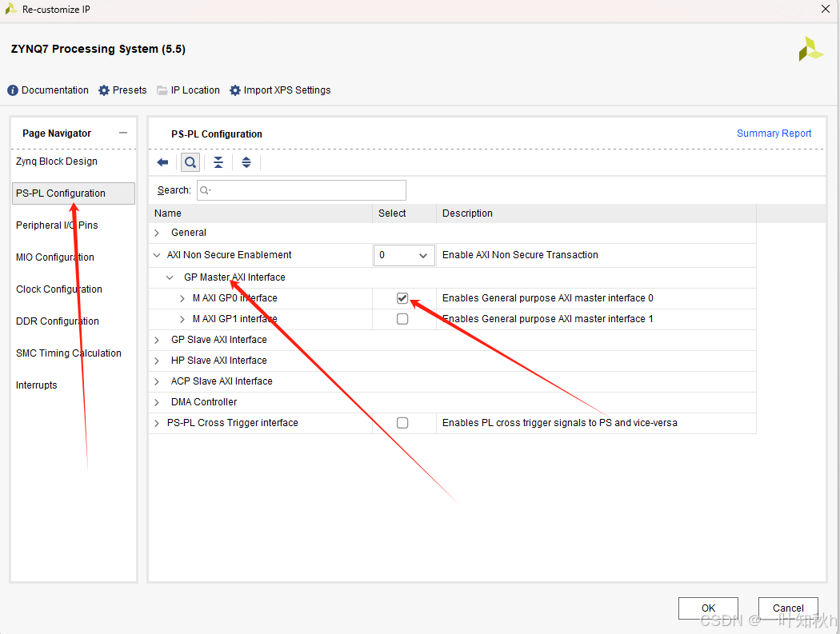Click the Xilinx logo in the header
This screenshot has width=840, height=634.
point(810,50)
